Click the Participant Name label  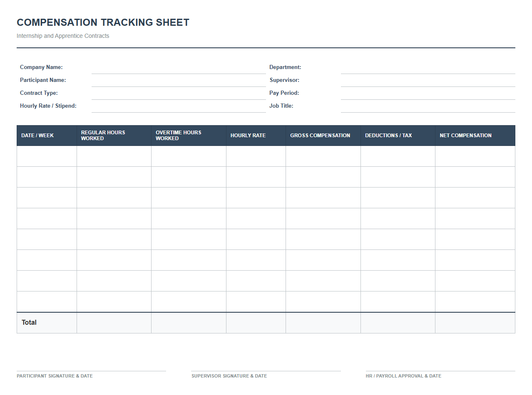tap(43, 80)
